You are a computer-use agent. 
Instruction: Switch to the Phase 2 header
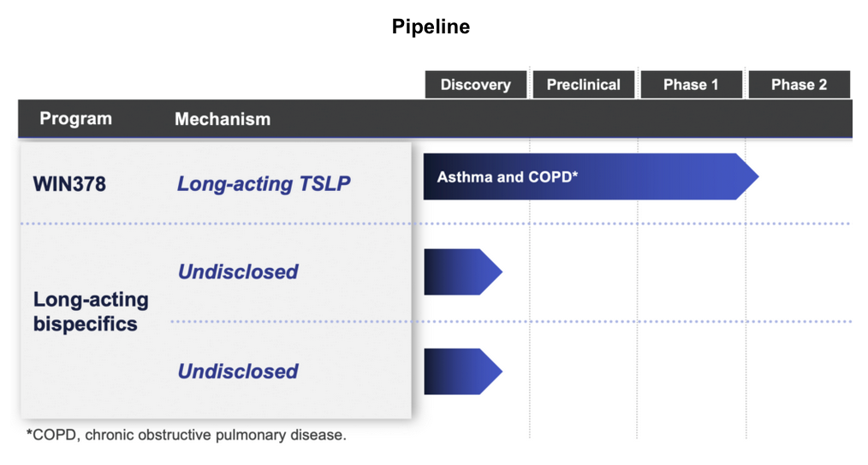point(799,85)
